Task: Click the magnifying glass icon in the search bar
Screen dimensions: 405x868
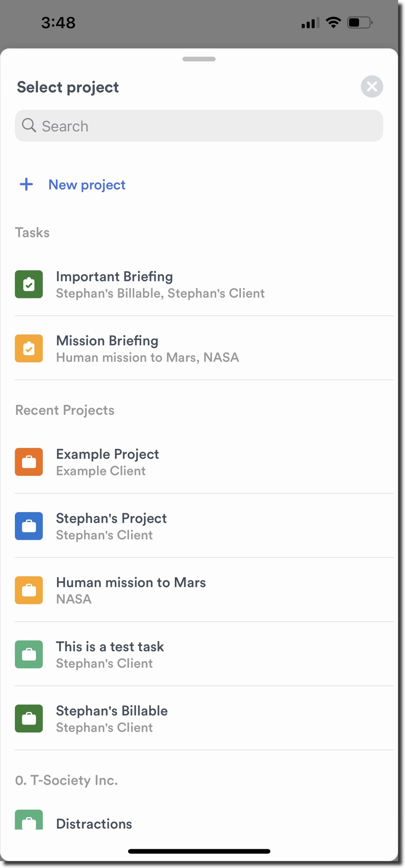Action: (30, 125)
